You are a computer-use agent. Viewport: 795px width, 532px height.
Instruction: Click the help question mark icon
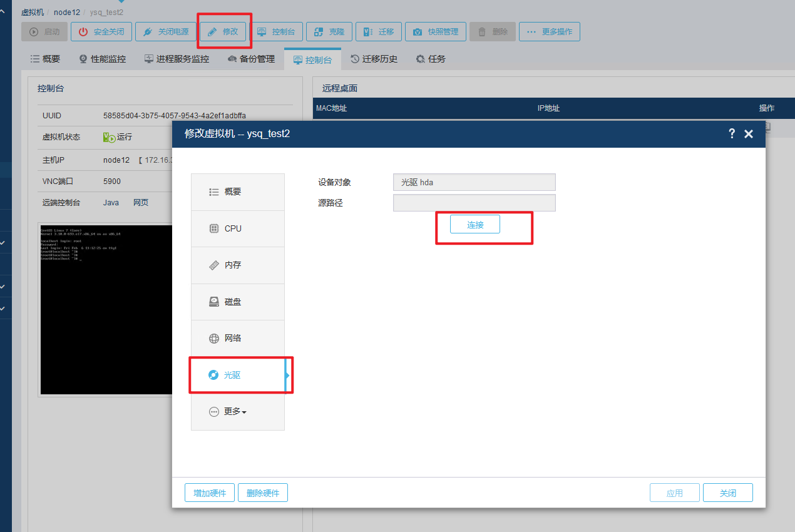pos(732,134)
